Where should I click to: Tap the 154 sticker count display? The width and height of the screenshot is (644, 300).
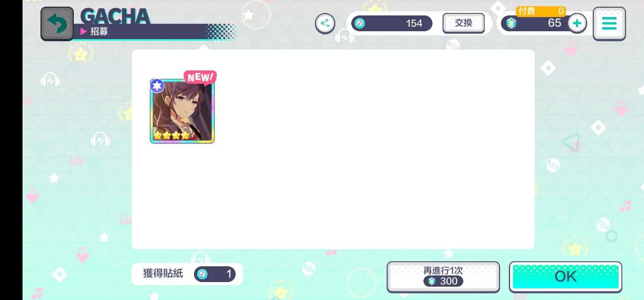392,23
